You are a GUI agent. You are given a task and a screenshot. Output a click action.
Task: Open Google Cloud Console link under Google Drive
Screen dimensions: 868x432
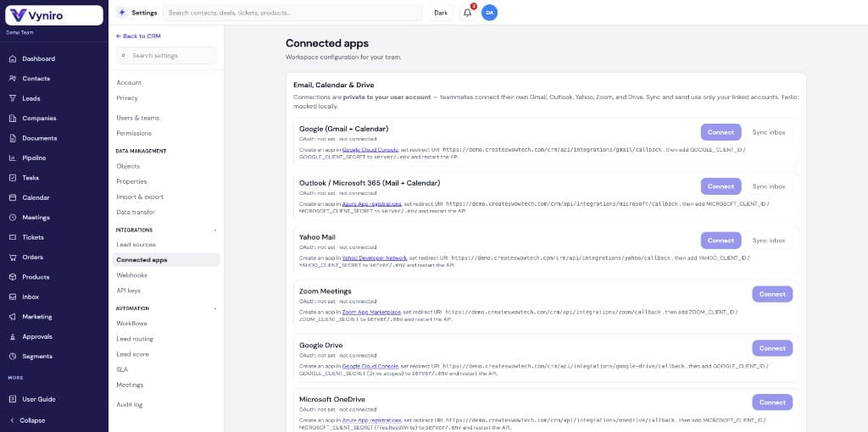tap(370, 366)
